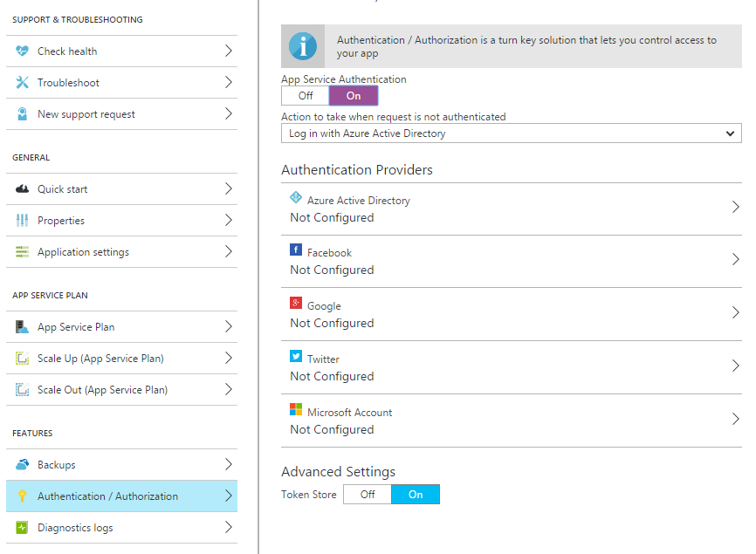Click the Microsoft Account logo icon

pos(296,410)
